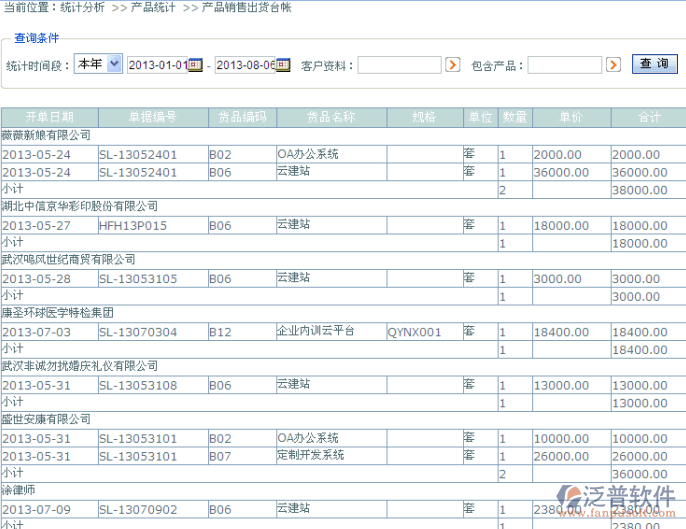Sort by 开单日期 column header
This screenshot has height=529, width=686.
click(x=49, y=117)
